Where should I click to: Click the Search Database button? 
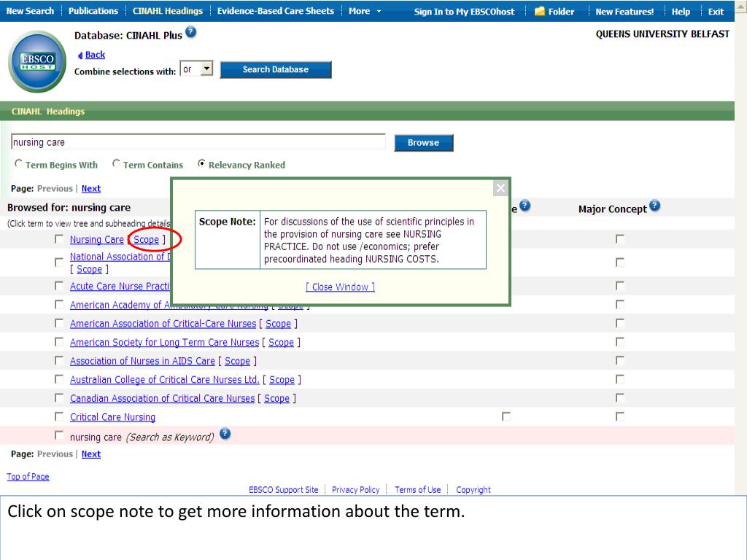click(x=276, y=69)
